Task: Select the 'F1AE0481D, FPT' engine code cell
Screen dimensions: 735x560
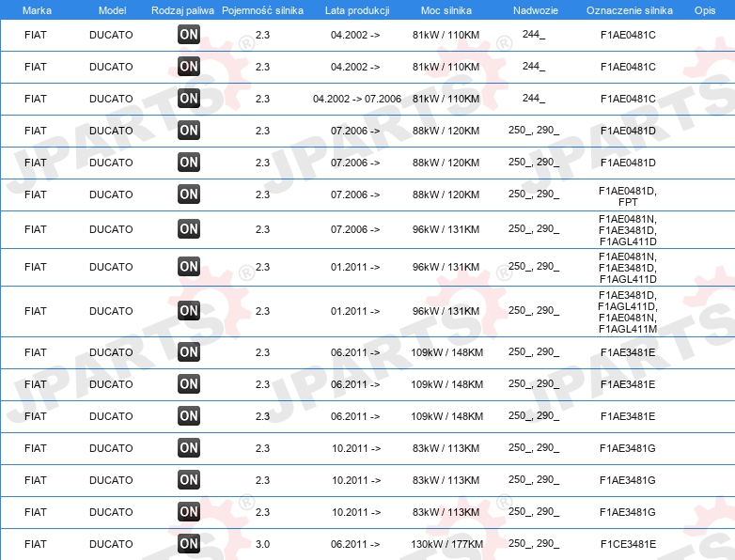Action: [628, 196]
